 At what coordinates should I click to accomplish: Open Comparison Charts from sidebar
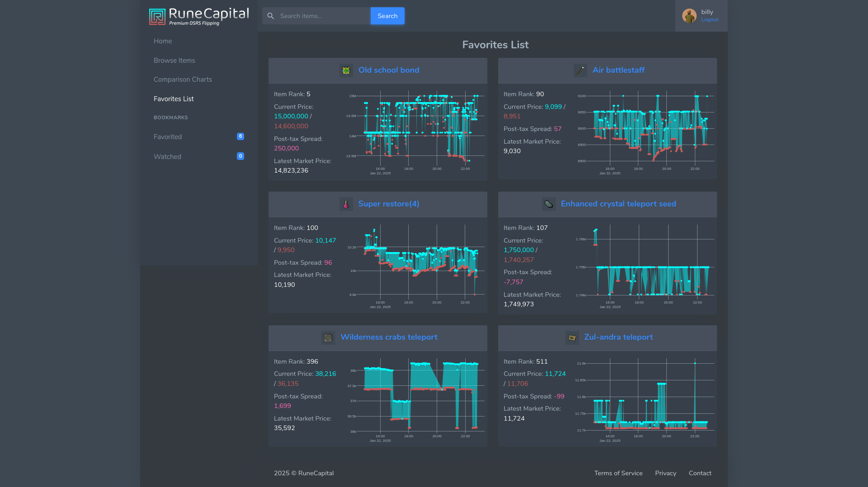183,80
